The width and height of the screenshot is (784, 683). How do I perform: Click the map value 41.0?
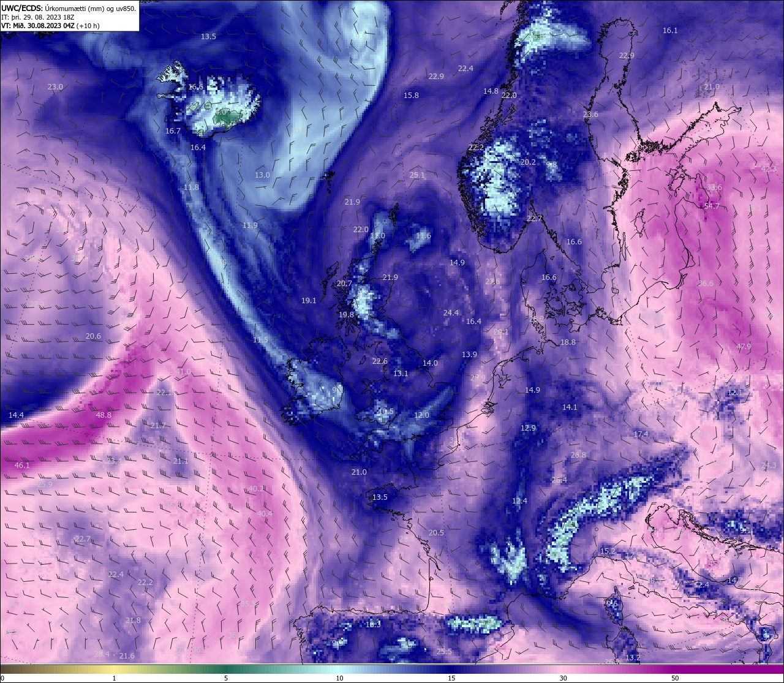[183, 372]
